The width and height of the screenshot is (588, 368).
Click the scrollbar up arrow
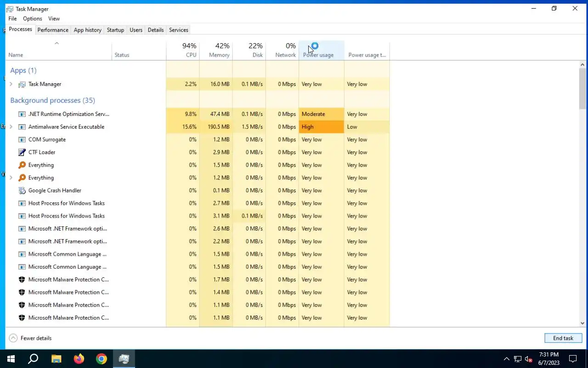(x=583, y=64)
